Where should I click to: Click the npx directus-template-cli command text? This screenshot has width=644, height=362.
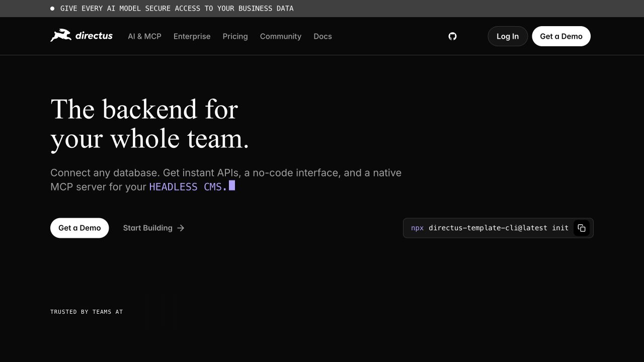(490, 228)
